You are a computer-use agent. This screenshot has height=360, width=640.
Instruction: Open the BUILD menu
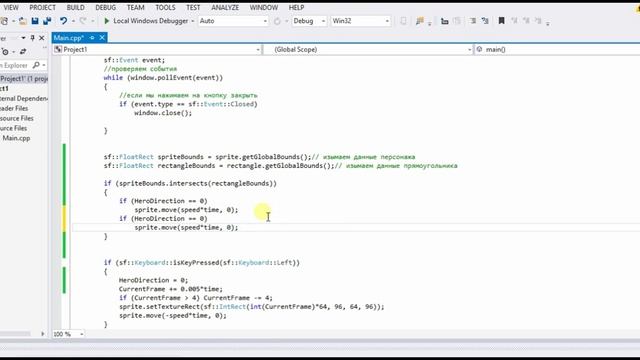76,7
